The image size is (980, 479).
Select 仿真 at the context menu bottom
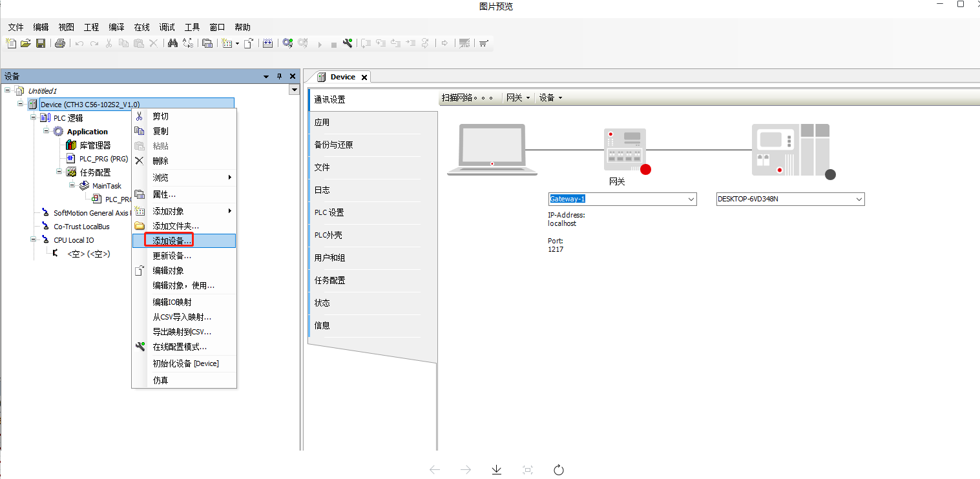click(184, 380)
